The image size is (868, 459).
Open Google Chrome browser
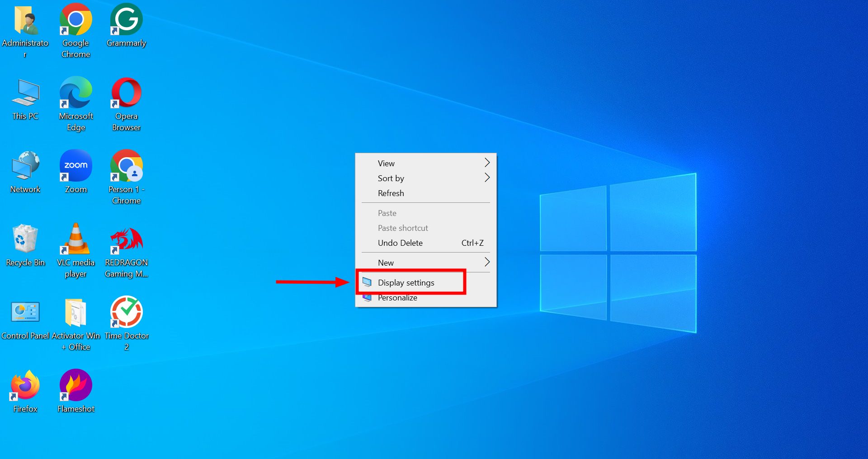[75, 20]
